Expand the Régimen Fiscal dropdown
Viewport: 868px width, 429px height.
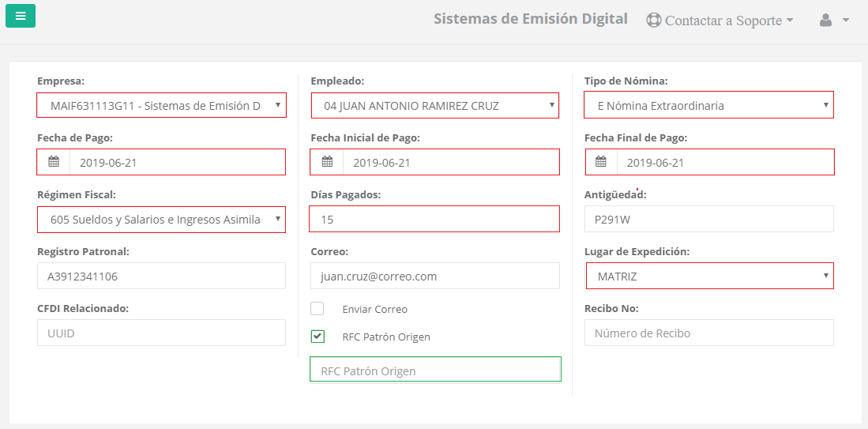(162, 219)
